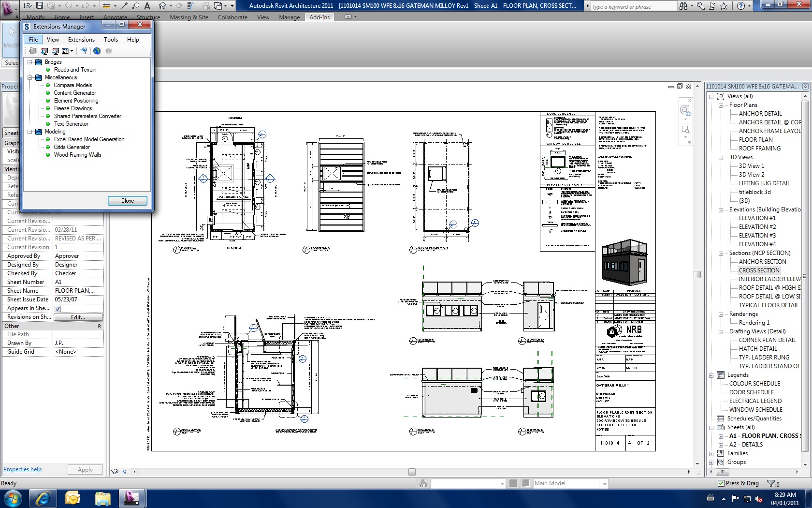This screenshot has height=508, width=812.
Task: Open the Communication Center satellite icon
Action: point(712,6)
